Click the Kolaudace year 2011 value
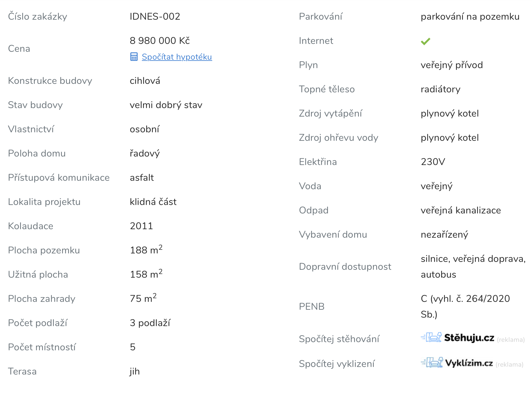 [141, 226]
